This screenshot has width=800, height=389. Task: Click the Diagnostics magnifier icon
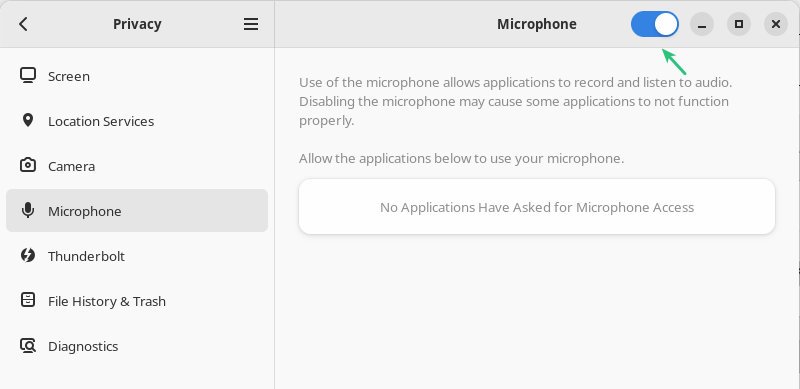pos(28,346)
